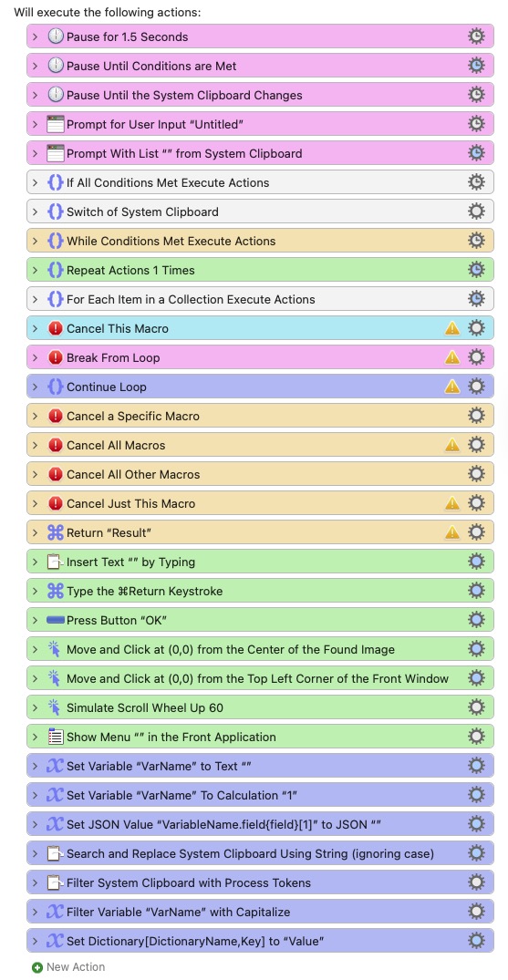The width and height of the screenshot is (508, 980).
Task: Expand the For Each Item in a Collection action
Action: click(x=36, y=299)
